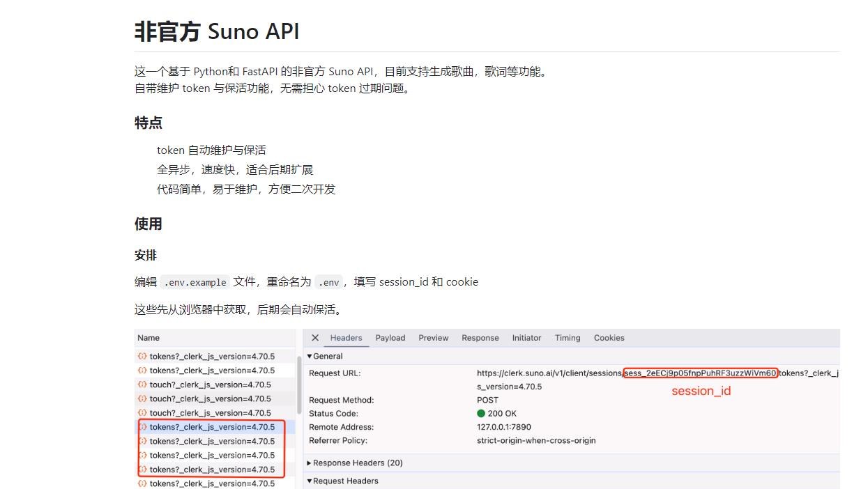Open the Cookies tab
This screenshot has height=489, width=868.
(x=609, y=338)
